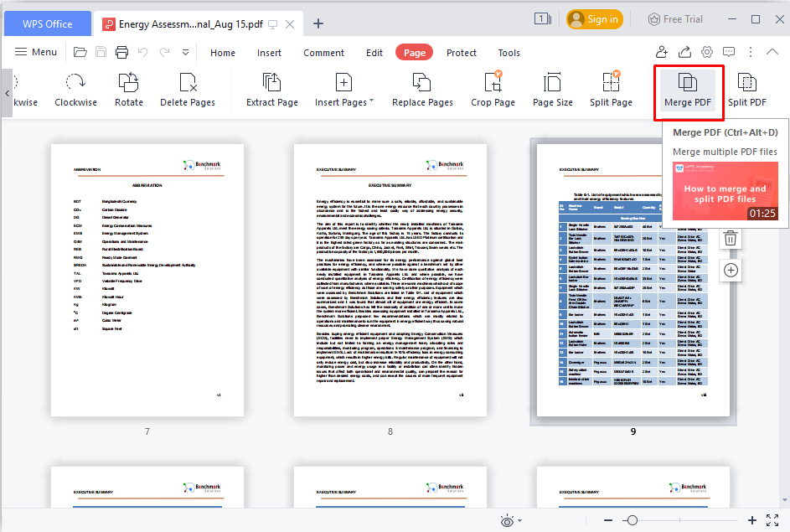The width and height of the screenshot is (790, 532).
Task: Click the Replace Pages icon
Action: pos(422,90)
